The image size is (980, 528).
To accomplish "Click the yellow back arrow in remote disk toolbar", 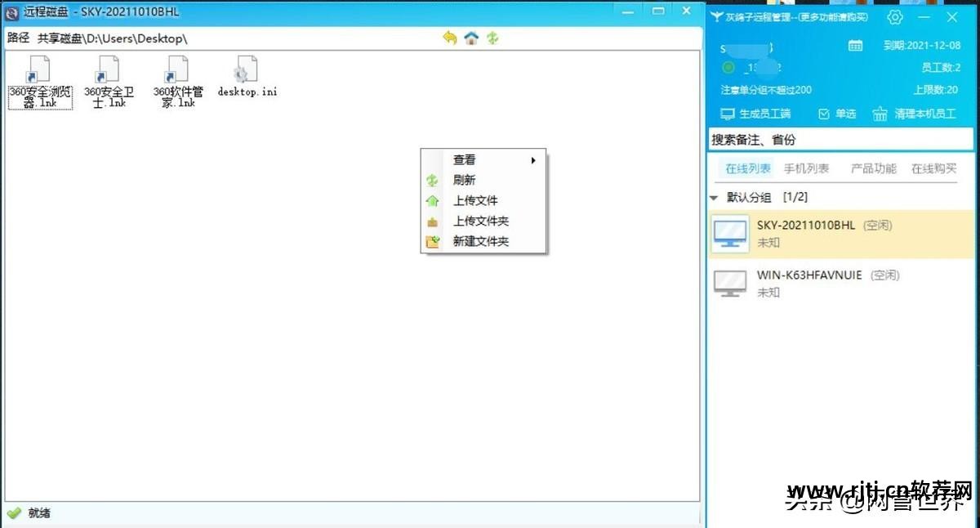I will click(448, 38).
